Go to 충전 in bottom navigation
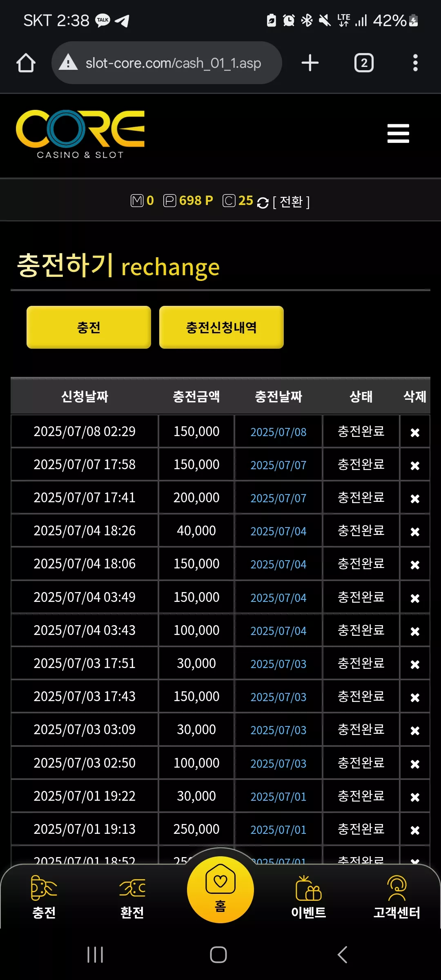 44,897
